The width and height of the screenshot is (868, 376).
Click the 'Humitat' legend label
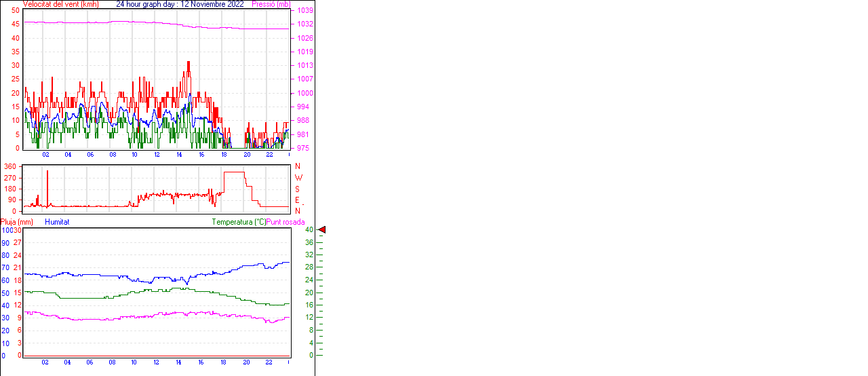[57, 222]
